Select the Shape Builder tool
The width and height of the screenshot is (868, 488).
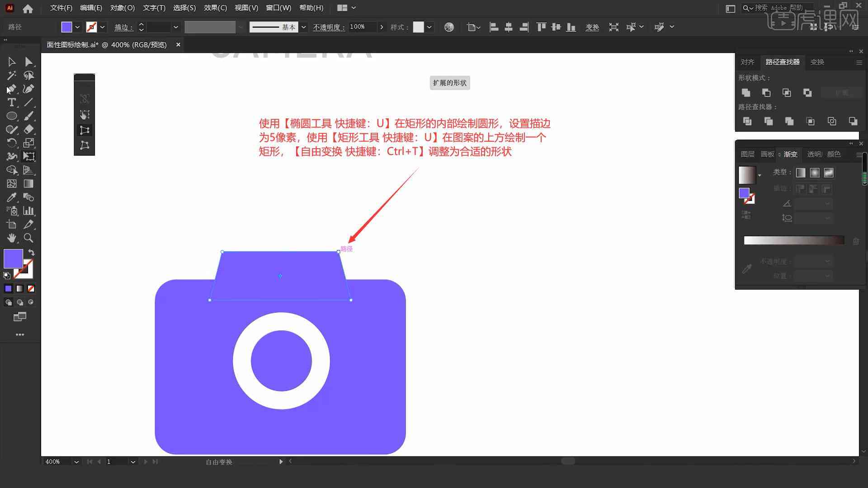click(x=11, y=170)
